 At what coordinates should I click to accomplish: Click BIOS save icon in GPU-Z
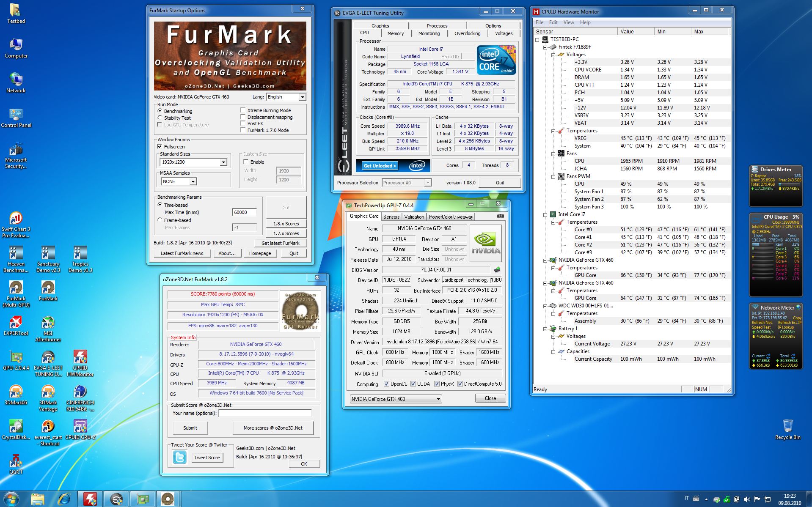pyautogui.click(x=497, y=270)
